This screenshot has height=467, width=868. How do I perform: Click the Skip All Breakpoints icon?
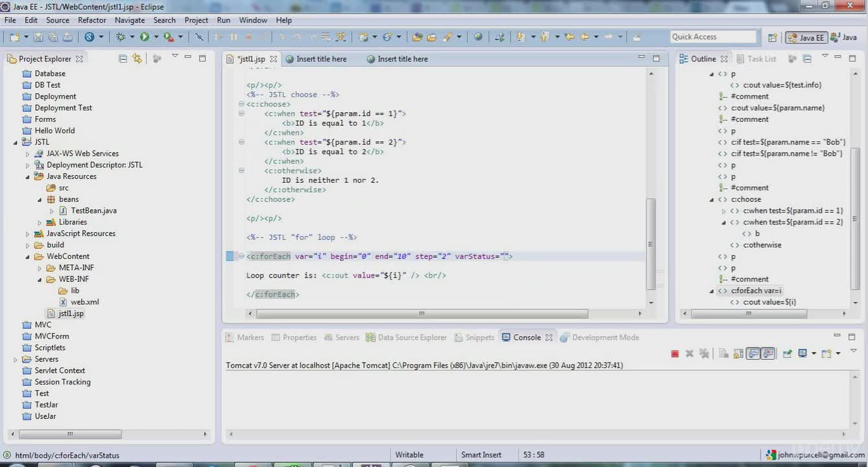point(199,37)
